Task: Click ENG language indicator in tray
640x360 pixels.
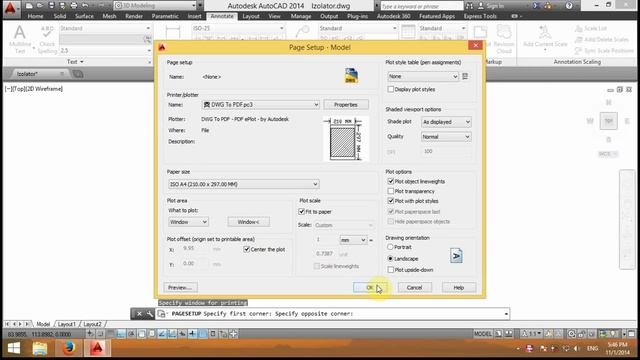Action: 592,349
